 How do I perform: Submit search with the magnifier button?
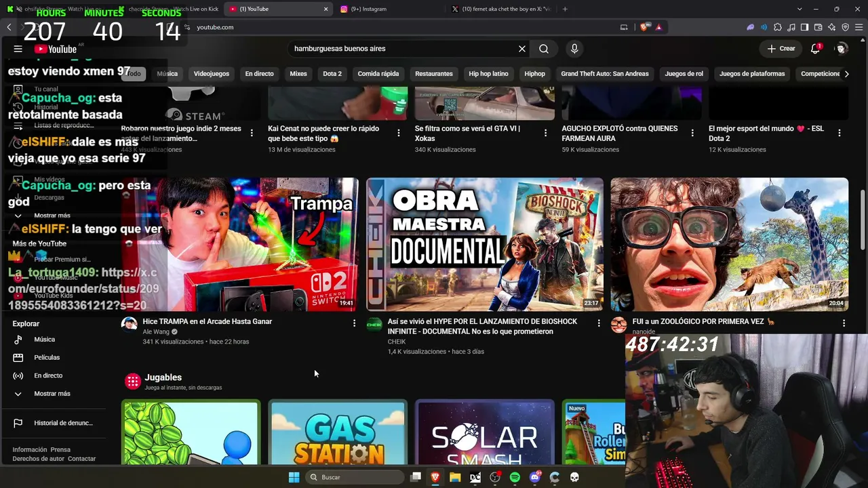click(x=544, y=49)
